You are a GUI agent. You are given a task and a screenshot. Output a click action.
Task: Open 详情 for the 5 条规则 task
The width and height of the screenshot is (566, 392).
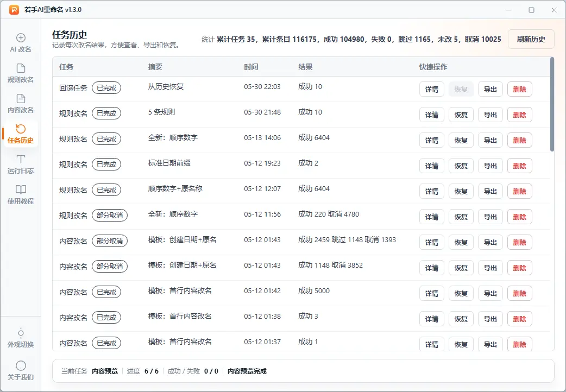coord(432,115)
